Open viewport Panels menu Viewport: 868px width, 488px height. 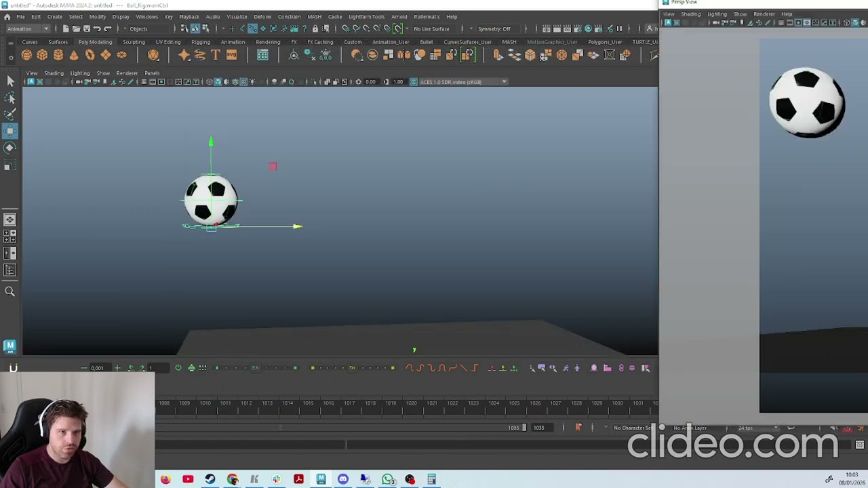(x=152, y=73)
